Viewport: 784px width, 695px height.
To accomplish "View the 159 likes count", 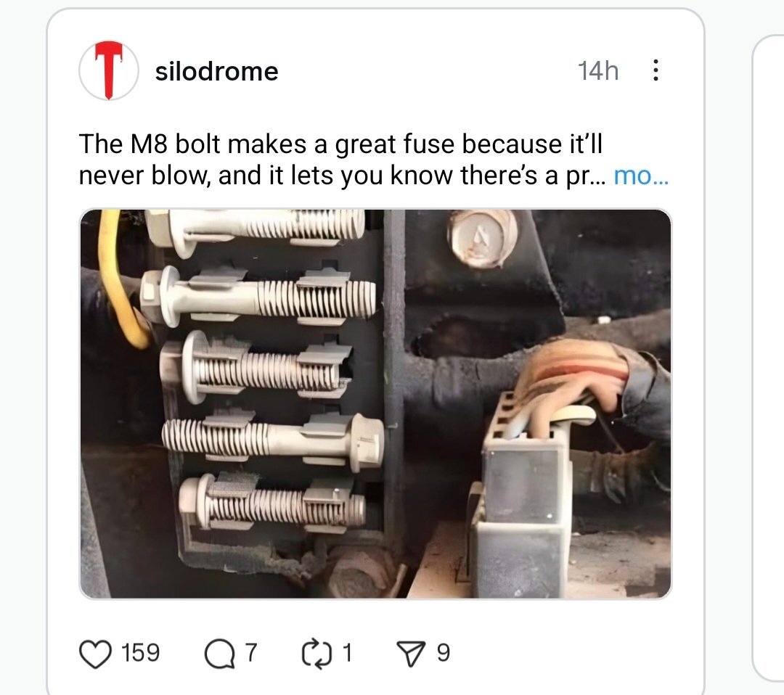I will [x=141, y=653].
